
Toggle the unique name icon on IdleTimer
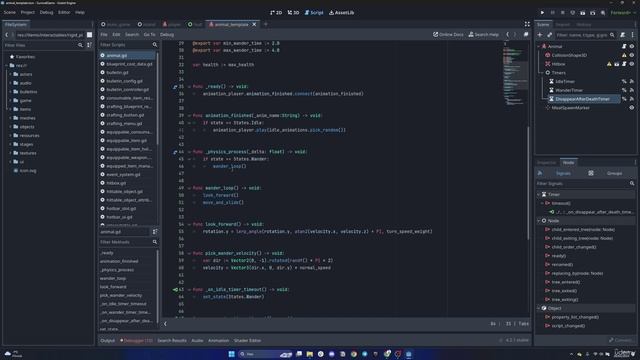coord(624,82)
